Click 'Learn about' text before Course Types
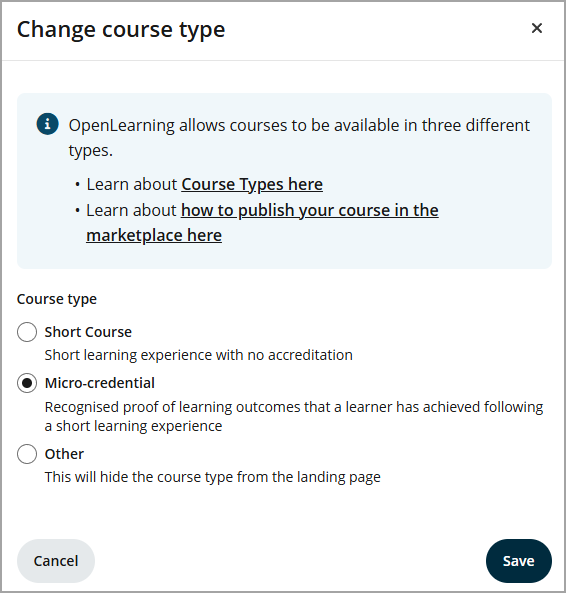Viewport: 566px width, 593px height. pyautogui.click(x=132, y=185)
